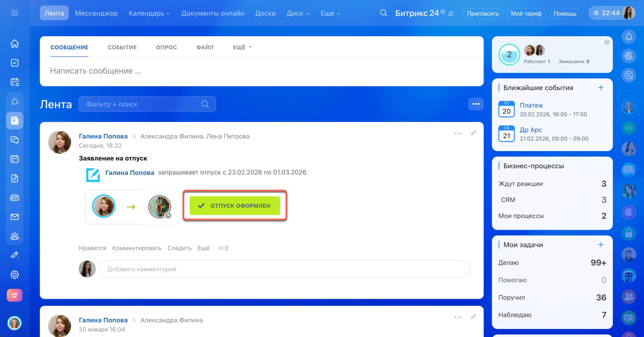Select the ОПРОС tab in composer
The width and height of the screenshot is (644, 337).
pyautogui.click(x=167, y=47)
